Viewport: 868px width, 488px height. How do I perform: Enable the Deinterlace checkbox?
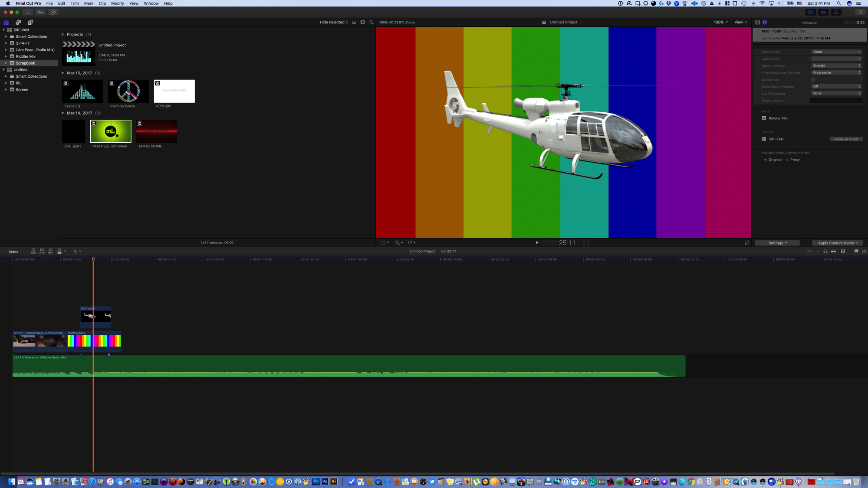click(x=813, y=80)
